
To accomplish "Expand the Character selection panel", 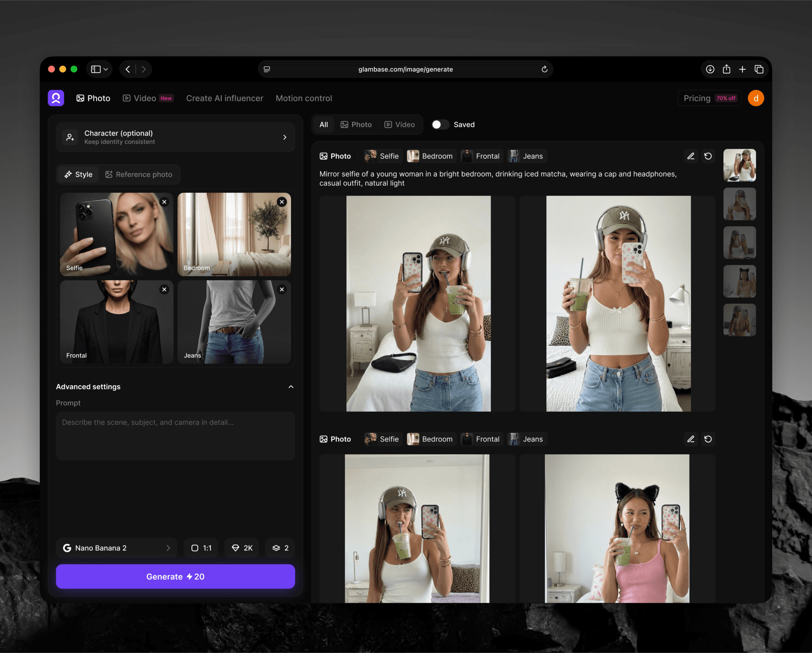I will pyautogui.click(x=285, y=137).
